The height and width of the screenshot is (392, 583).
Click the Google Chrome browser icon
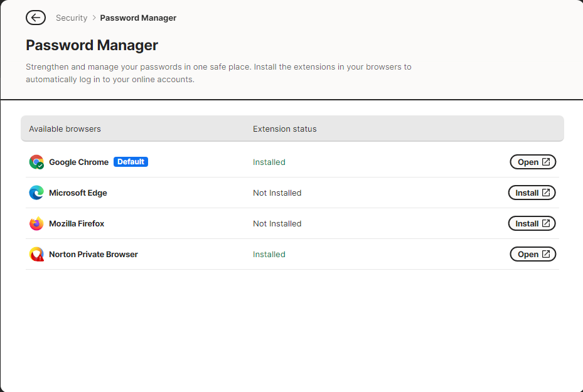point(36,162)
